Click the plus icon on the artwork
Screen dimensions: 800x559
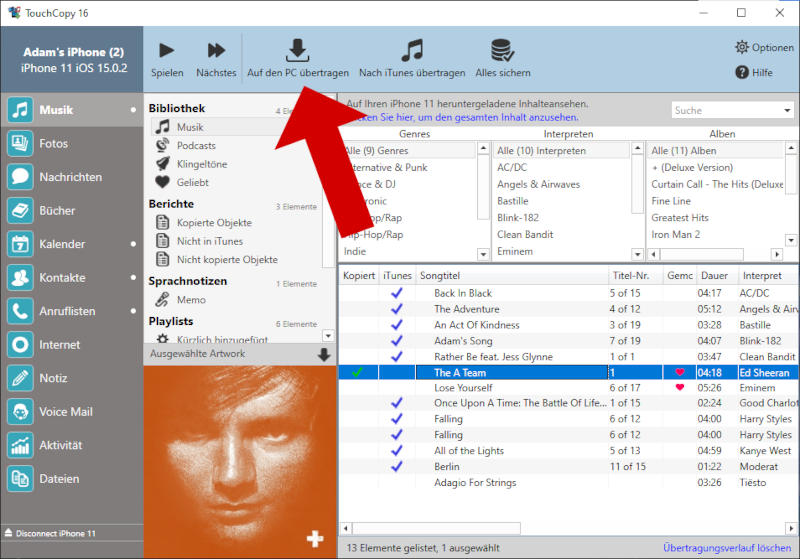click(315, 539)
